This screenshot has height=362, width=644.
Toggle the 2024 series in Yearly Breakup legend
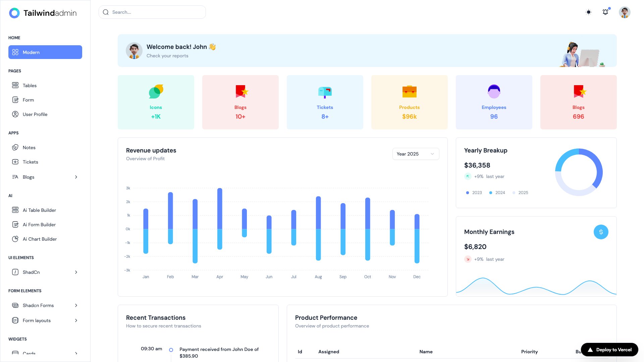tap(490, 193)
